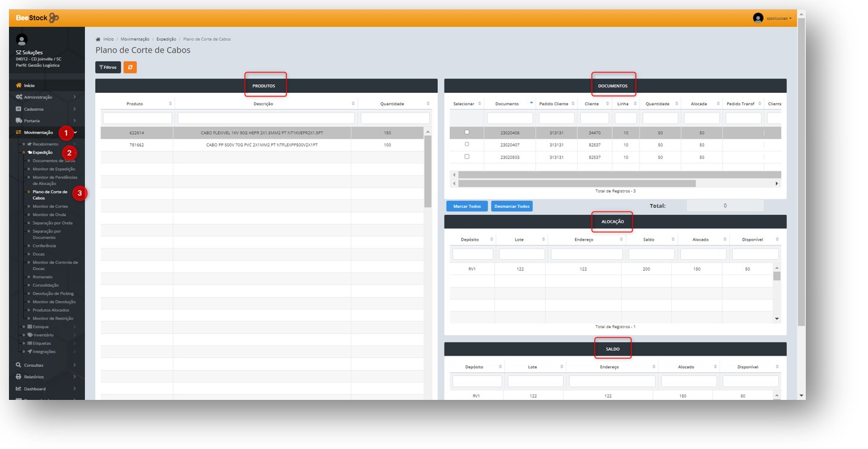Click the home icon in the breadcrumb
The height and width of the screenshot is (449, 868).
tap(98, 40)
